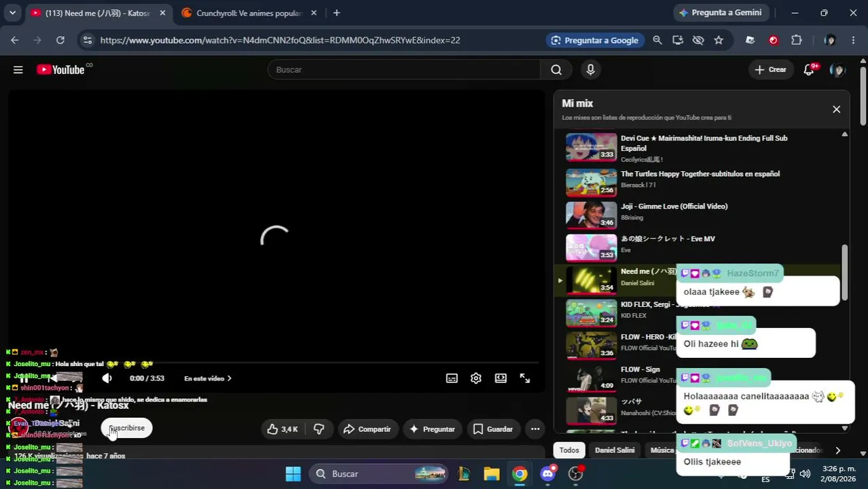Switch the player to theater mode
Screen dimensions: 868x489
coord(501,378)
